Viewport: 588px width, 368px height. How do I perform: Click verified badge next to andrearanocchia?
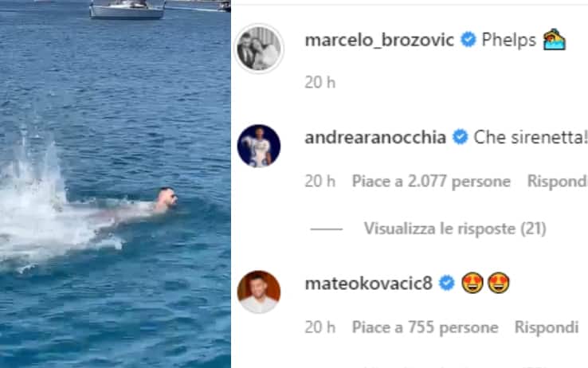click(x=461, y=137)
